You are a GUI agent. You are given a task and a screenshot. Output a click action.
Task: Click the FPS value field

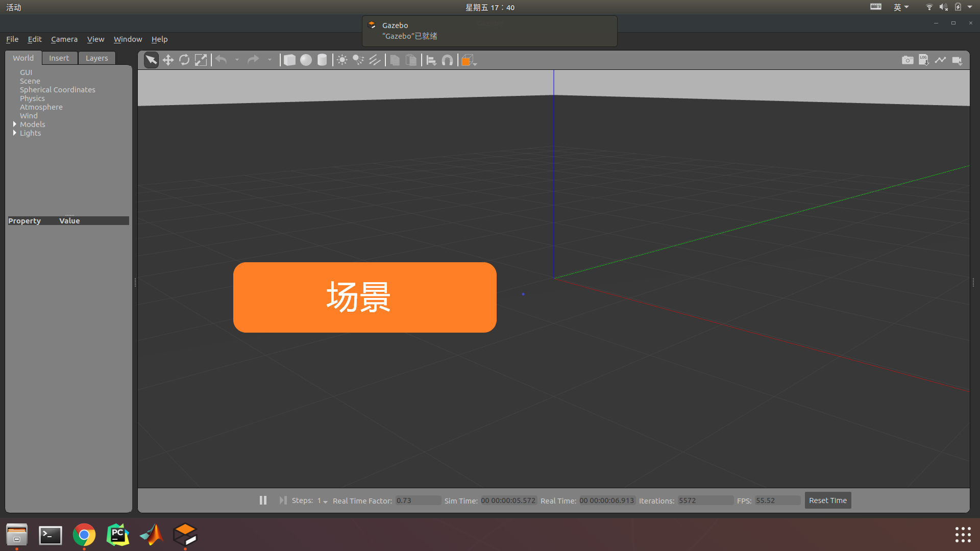tap(778, 500)
